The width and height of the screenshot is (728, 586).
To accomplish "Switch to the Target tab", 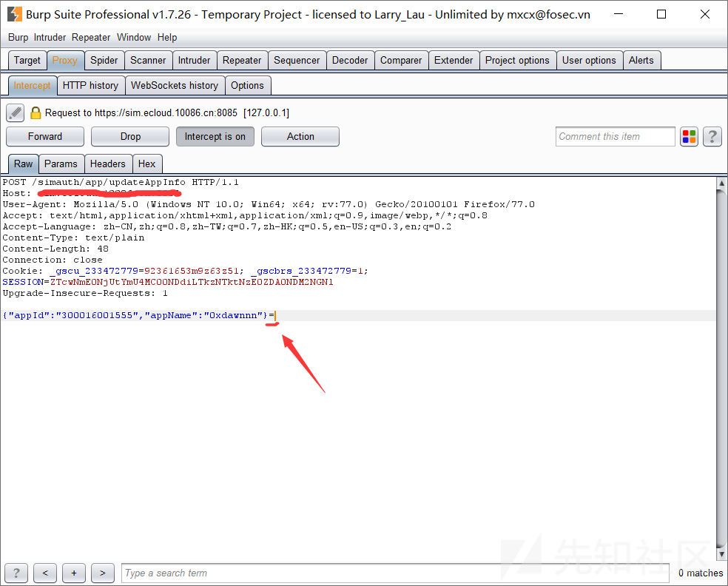I will coord(27,61).
